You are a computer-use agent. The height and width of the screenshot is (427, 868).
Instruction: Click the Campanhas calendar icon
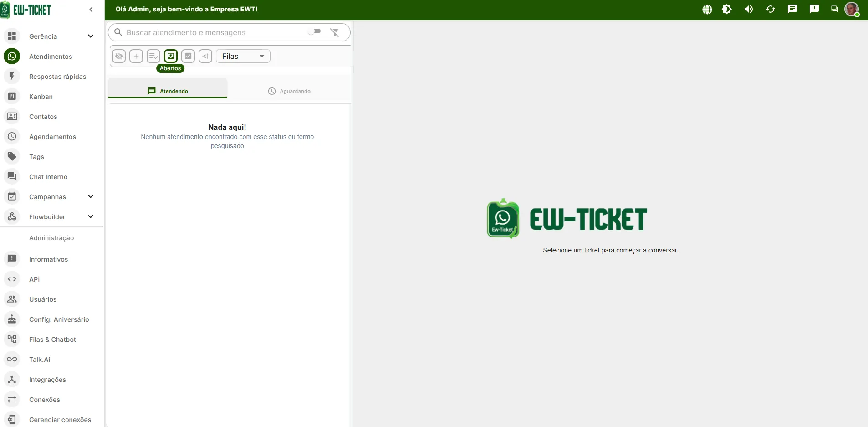(x=12, y=197)
